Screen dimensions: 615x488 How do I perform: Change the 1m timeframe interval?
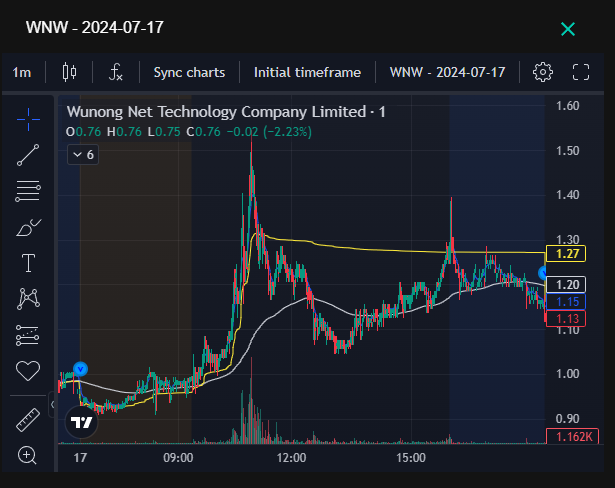[22, 73]
